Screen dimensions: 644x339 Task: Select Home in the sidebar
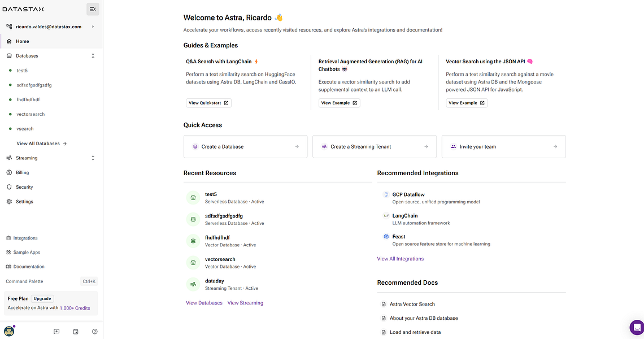(21, 41)
